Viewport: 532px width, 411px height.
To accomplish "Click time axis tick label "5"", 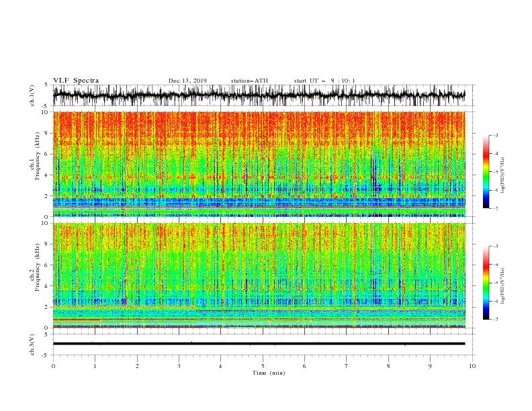I will [263, 366].
